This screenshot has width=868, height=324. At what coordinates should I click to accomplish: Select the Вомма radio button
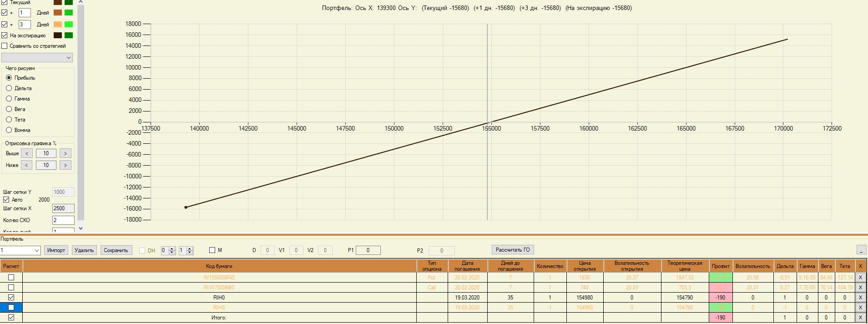(9, 130)
